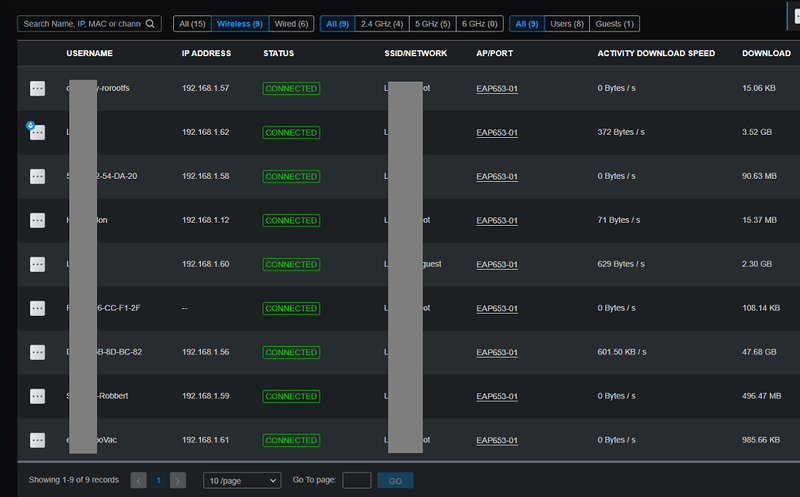Open EAP653-01 link in 192.168.1.62 row
The image size is (800, 497).
point(497,132)
